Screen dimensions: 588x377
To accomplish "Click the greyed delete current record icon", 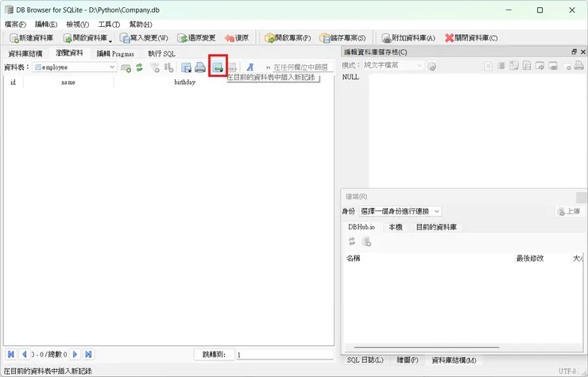I will (x=233, y=67).
